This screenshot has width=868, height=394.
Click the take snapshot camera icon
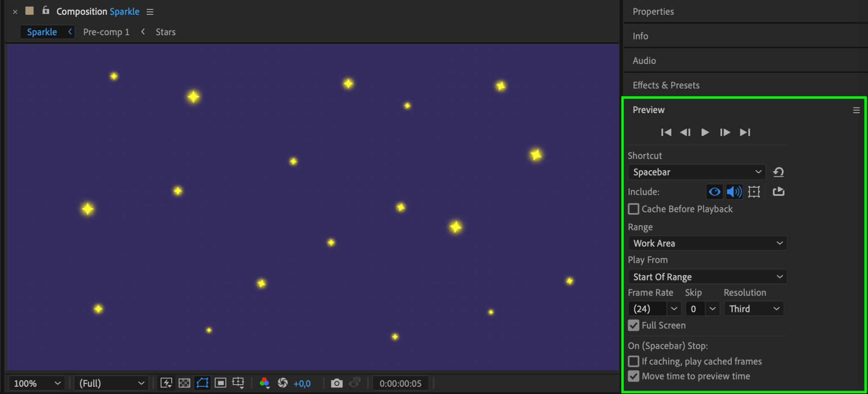[x=337, y=383]
